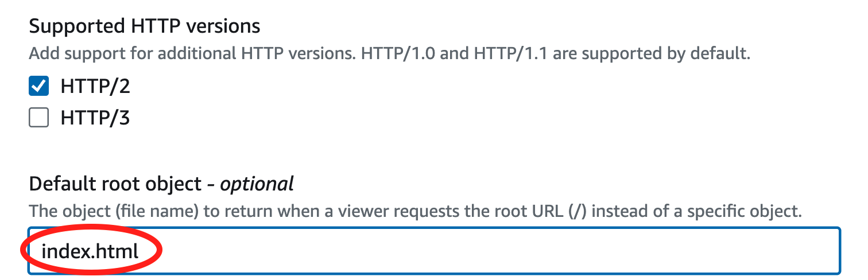
Task: Uncheck the HTTP/2 checkbox
Action: [x=38, y=87]
